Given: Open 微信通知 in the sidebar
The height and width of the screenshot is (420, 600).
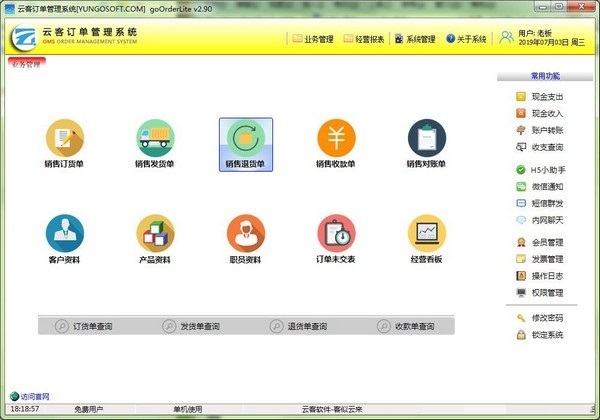Looking at the screenshot, I should click(546, 186).
